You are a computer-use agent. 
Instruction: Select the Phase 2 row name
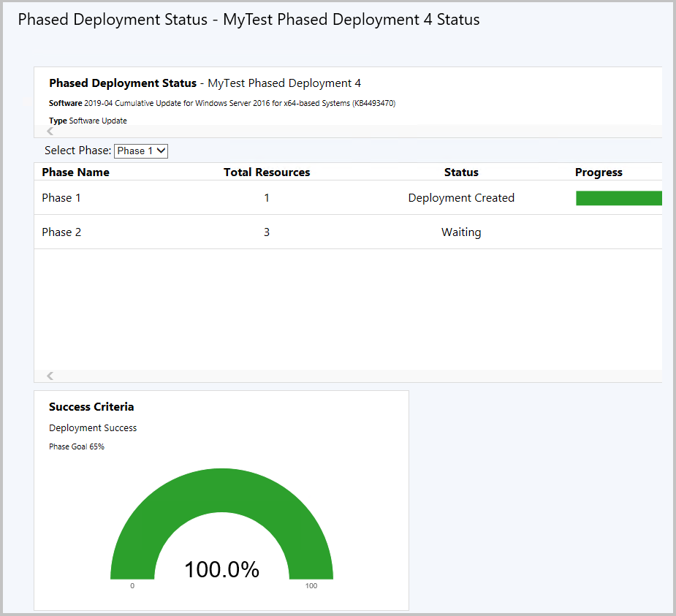[61, 232]
